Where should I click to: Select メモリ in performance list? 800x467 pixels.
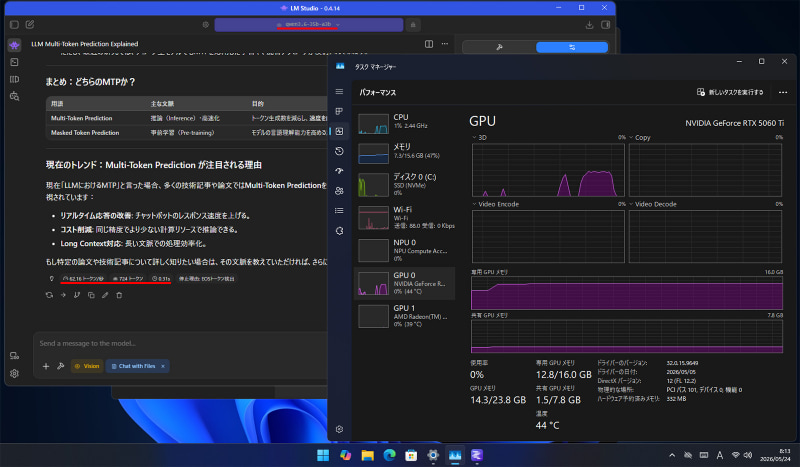404,153
